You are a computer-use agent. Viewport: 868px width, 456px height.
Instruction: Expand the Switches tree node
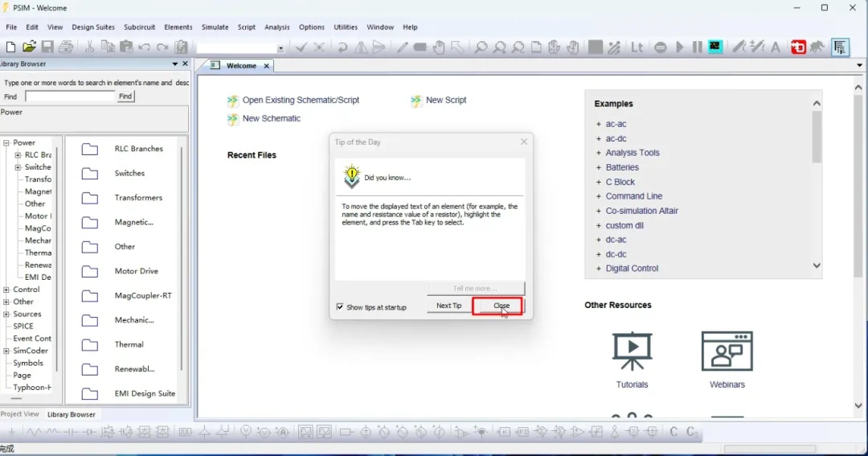pyautogui.click(x=18, y=167)
